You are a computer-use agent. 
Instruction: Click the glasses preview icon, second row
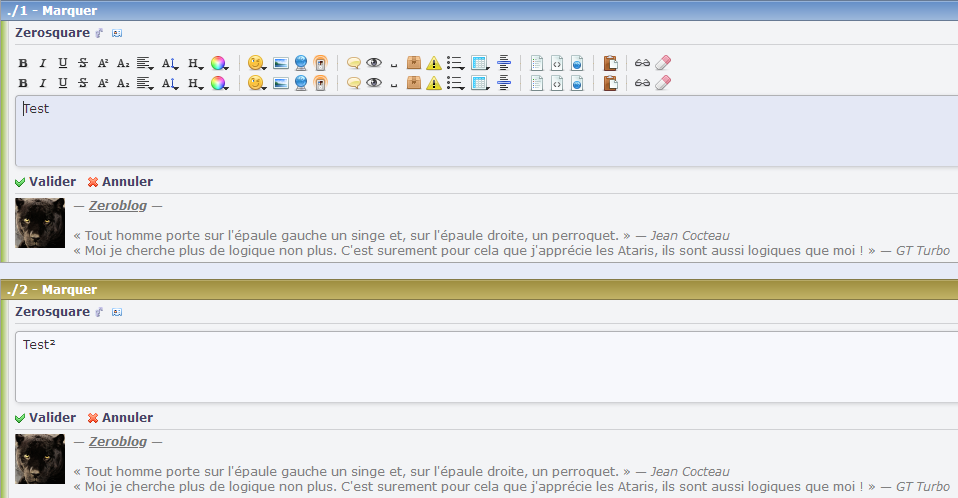point(642,83)
